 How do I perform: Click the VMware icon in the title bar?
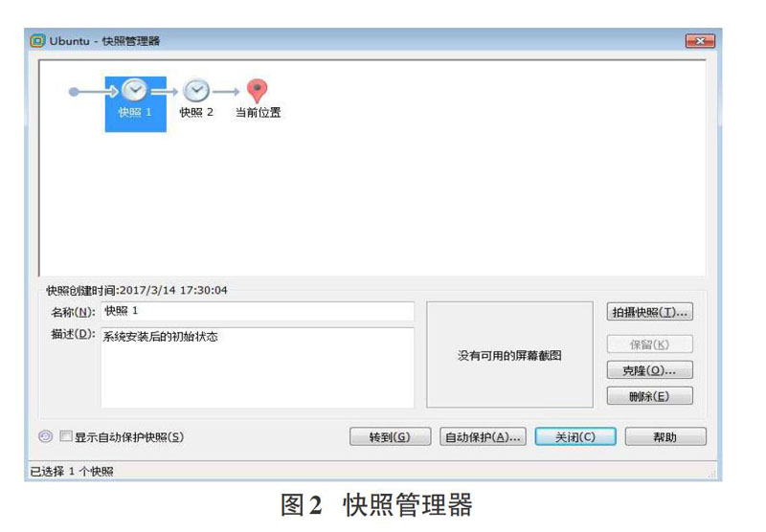37,40
